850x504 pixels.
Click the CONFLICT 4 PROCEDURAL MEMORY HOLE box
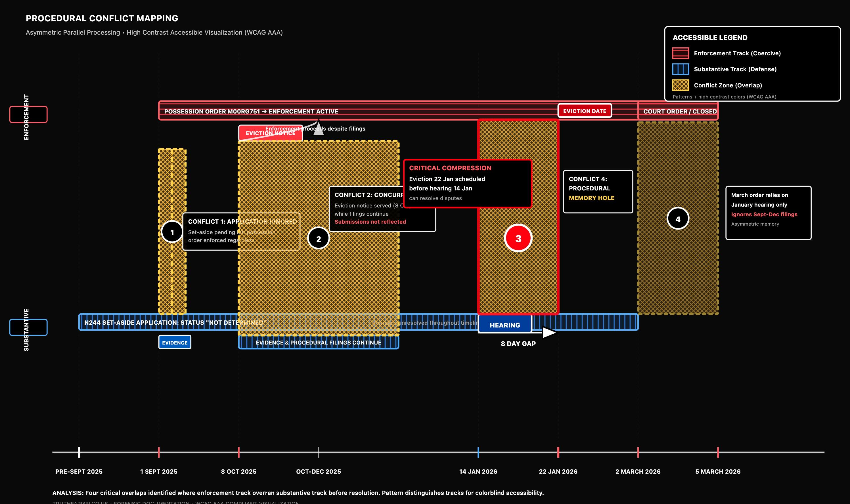pos(598,192)
